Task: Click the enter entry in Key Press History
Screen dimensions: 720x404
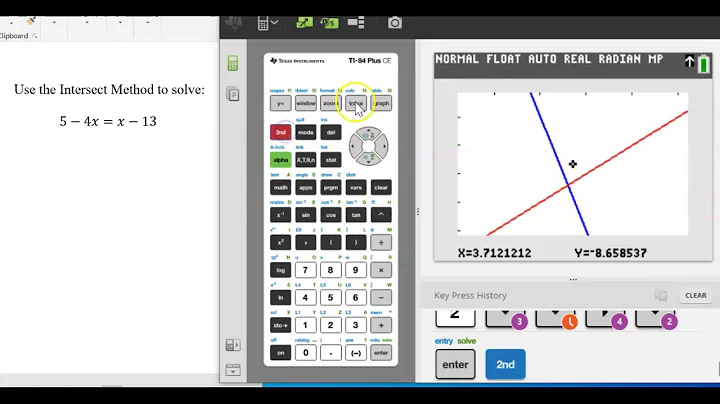Action: click(x=455, y=365)
